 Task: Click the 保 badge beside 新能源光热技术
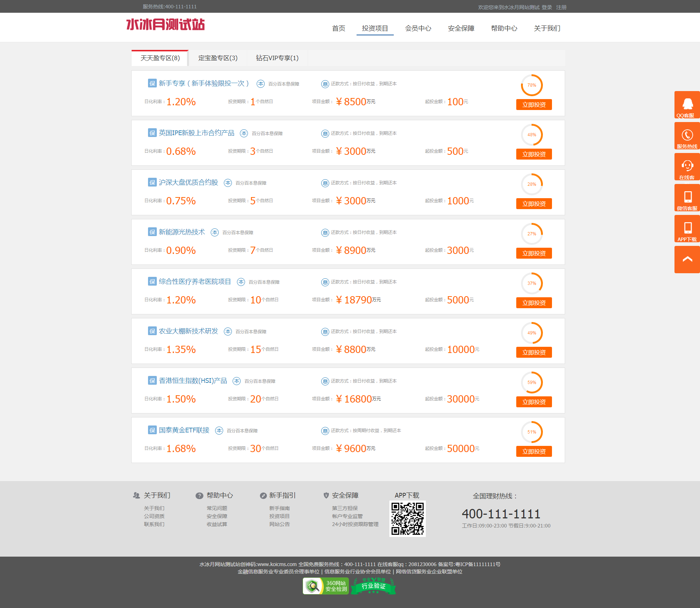152,232
